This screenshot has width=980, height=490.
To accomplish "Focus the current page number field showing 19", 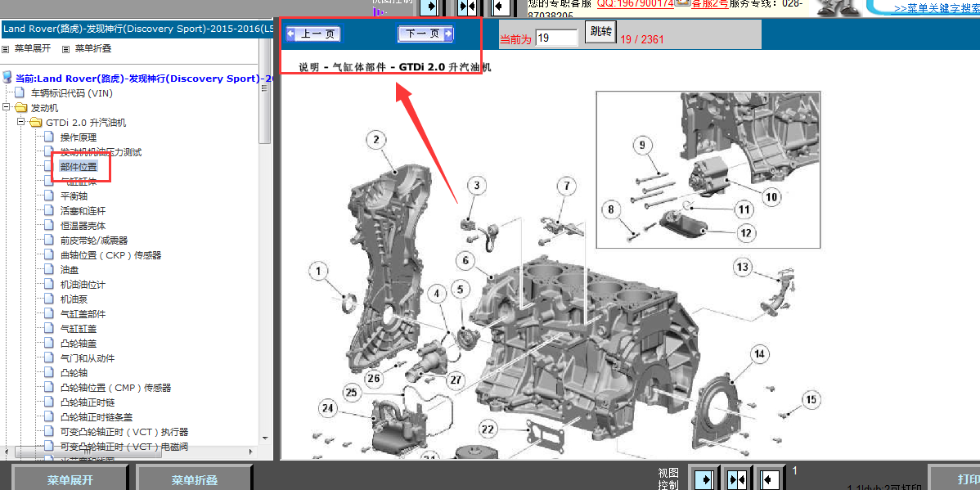I will pos(556,38).
